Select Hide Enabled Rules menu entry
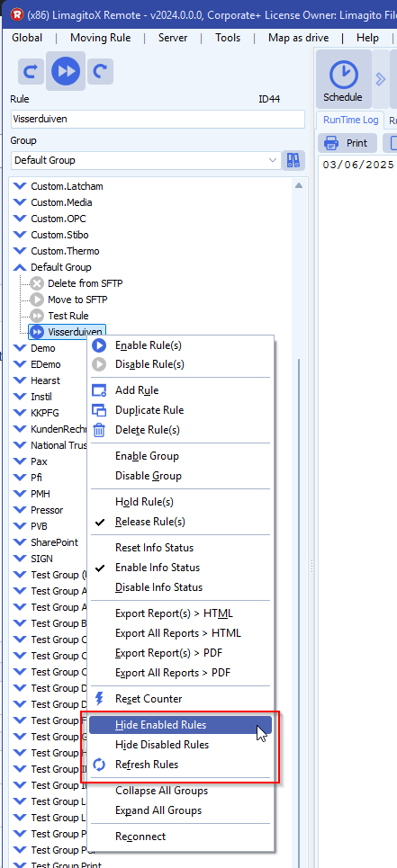 tap(181, 725)
